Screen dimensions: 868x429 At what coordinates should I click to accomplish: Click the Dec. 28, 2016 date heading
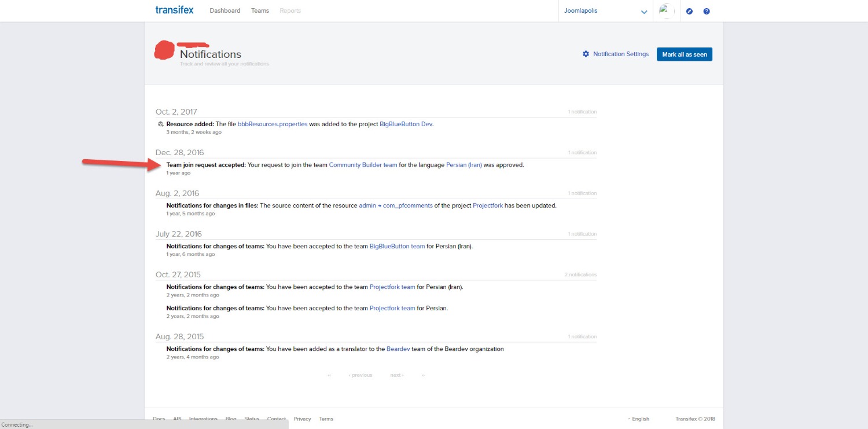click(180, 152)
